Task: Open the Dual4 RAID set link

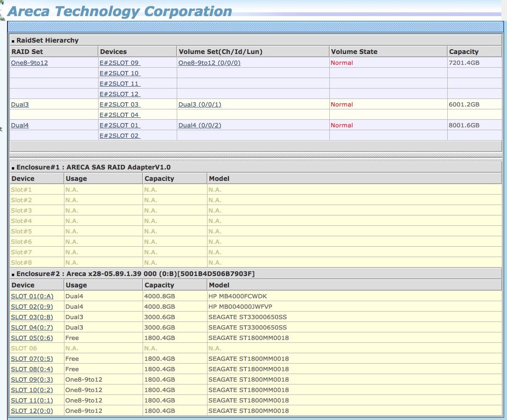Action: pos(20,125)
